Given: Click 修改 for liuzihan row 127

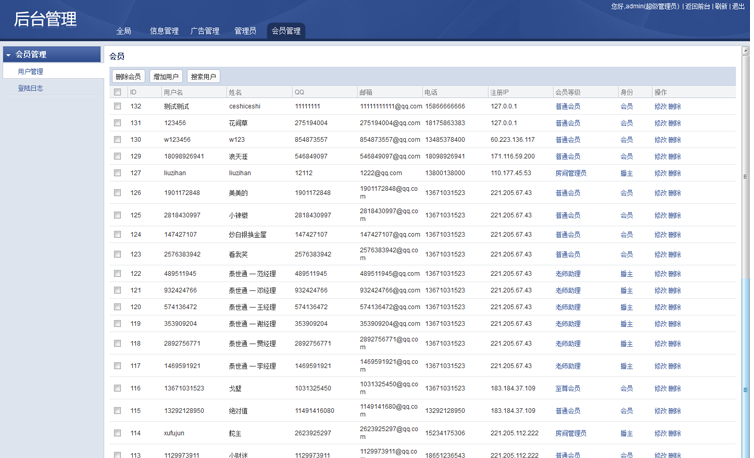Looking at the screenshot, I should pyautogui.click(x=660, y=173).
